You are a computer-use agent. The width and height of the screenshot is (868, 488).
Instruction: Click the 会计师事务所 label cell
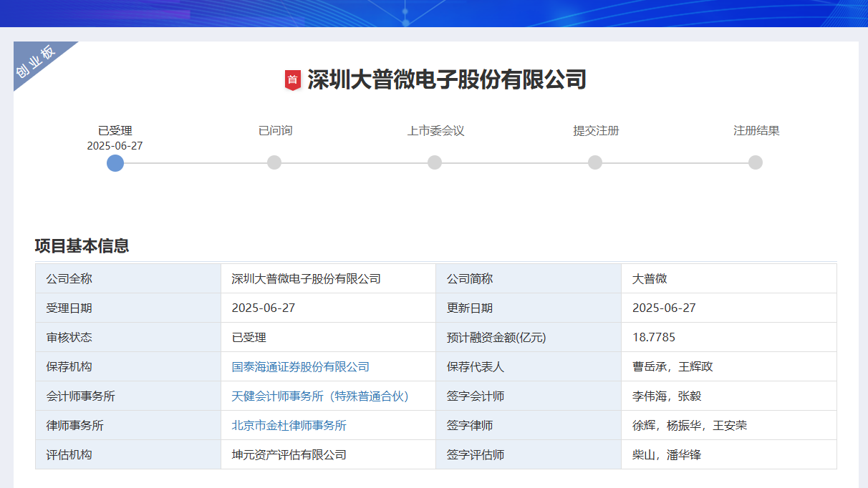[128, 396]
